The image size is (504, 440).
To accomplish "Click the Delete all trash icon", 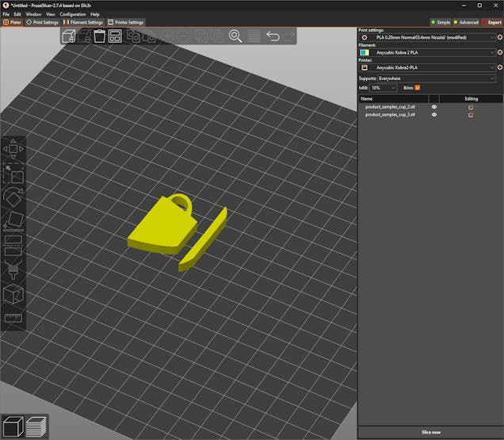I will 100,36.
